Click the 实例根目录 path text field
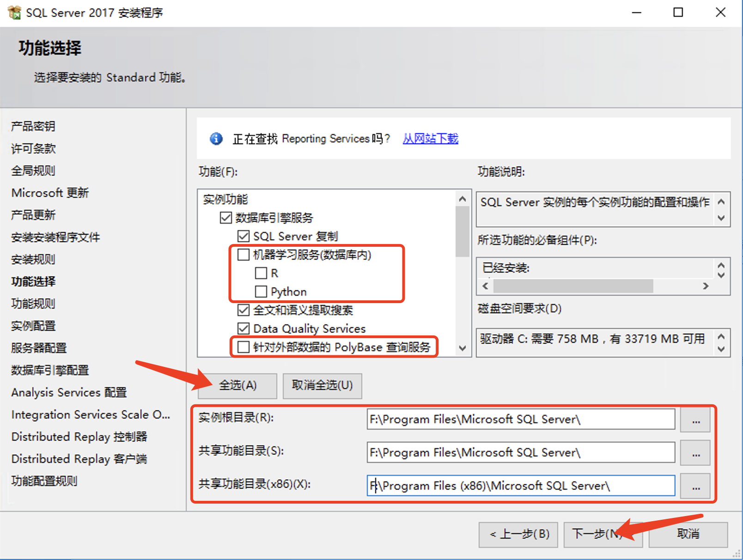Viewport: 743px width, 560px height. click(x=520, y=420)
